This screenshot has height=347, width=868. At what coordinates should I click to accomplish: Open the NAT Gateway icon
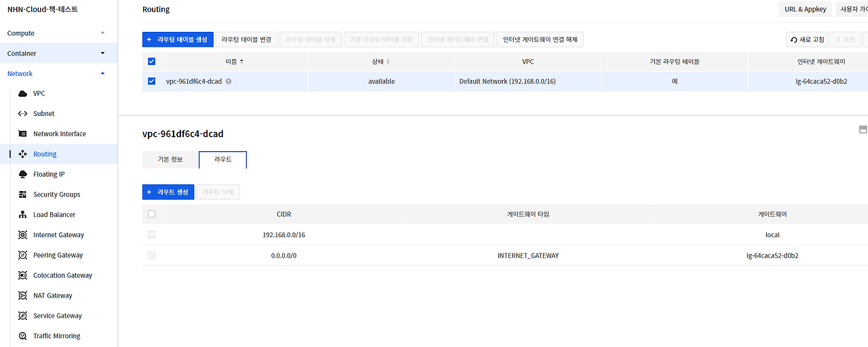coord(22,295)
